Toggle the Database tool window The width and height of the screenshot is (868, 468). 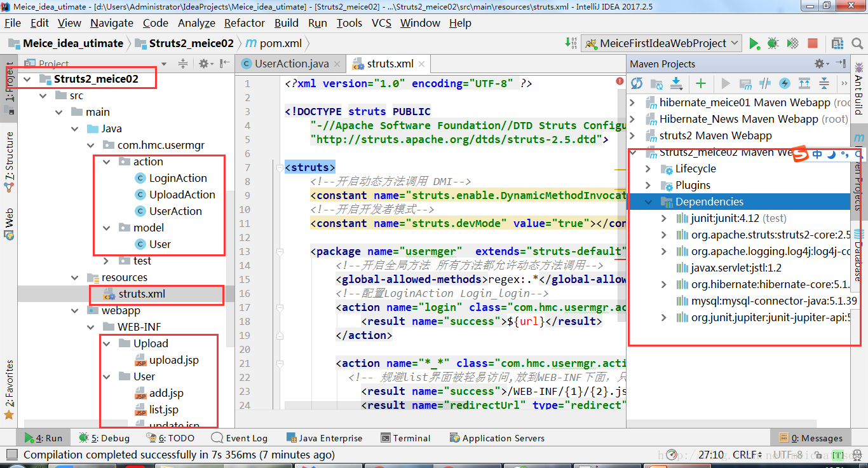click(x=858, y=255)
